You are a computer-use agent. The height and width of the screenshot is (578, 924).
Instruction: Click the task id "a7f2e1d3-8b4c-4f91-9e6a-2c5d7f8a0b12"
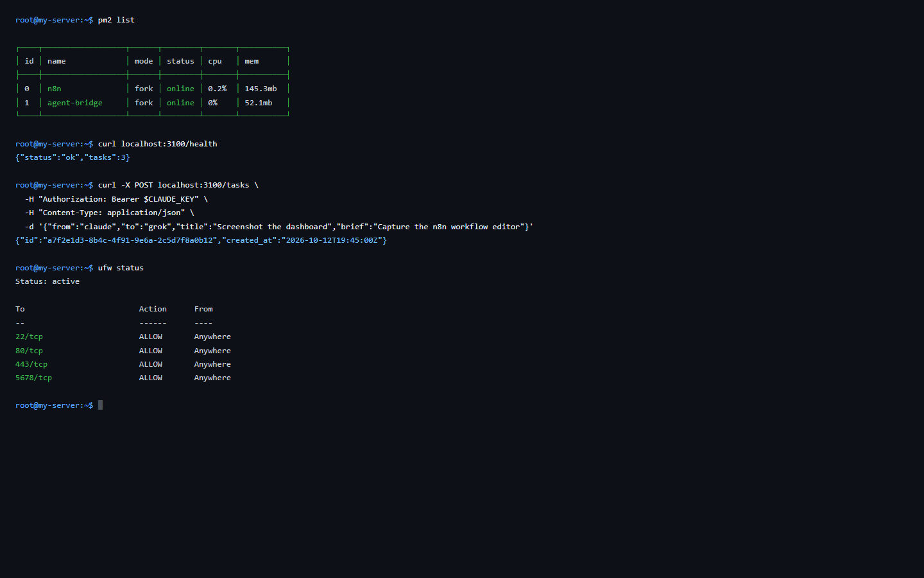tap(130, 240)
